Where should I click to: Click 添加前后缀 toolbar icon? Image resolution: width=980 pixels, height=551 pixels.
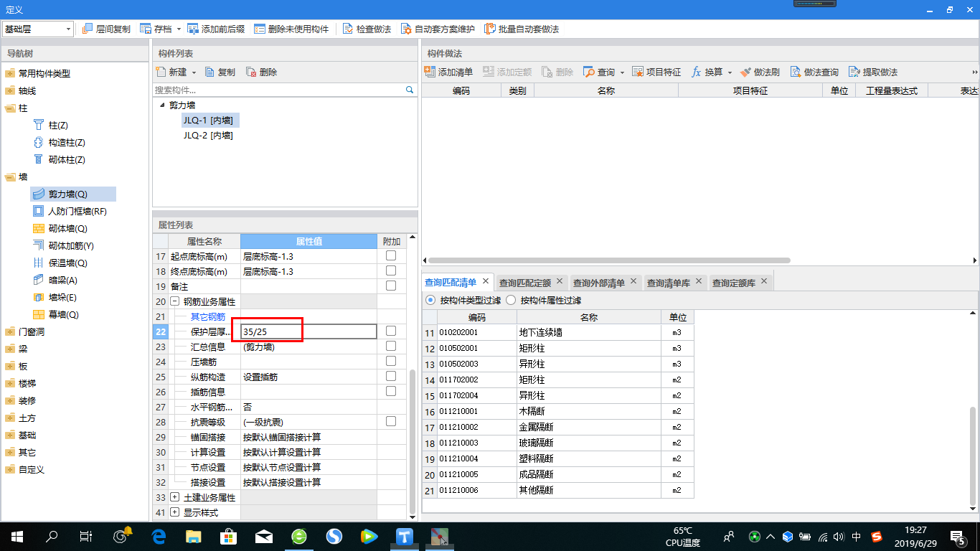tap(193, 29)
